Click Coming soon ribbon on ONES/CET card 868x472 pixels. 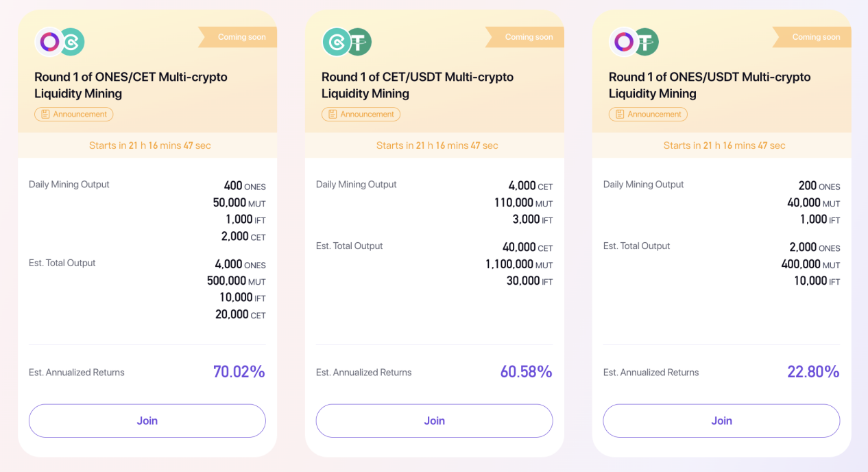coord(238,37)
